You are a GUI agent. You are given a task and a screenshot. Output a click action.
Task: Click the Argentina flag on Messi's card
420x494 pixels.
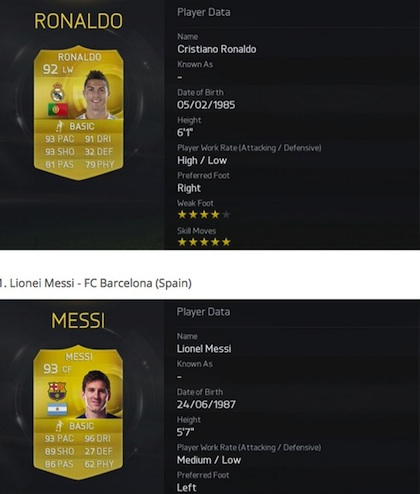pyautogui.click(x=57, y=409)
